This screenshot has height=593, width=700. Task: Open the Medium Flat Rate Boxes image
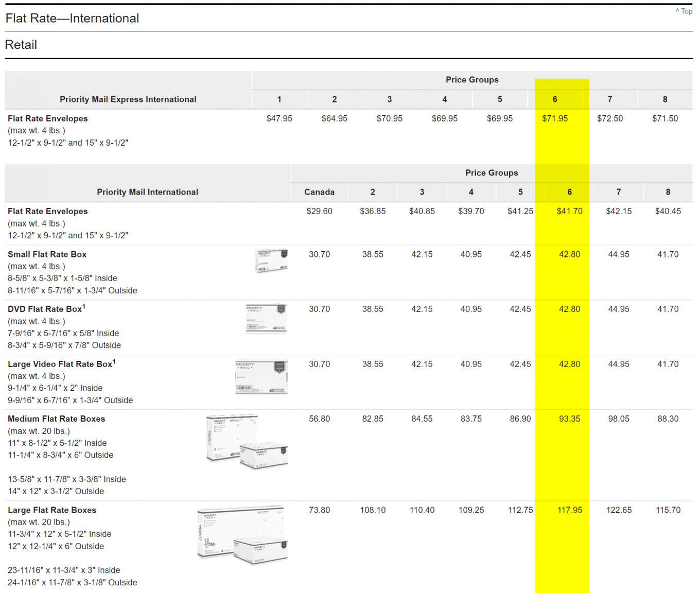[247, 442]
